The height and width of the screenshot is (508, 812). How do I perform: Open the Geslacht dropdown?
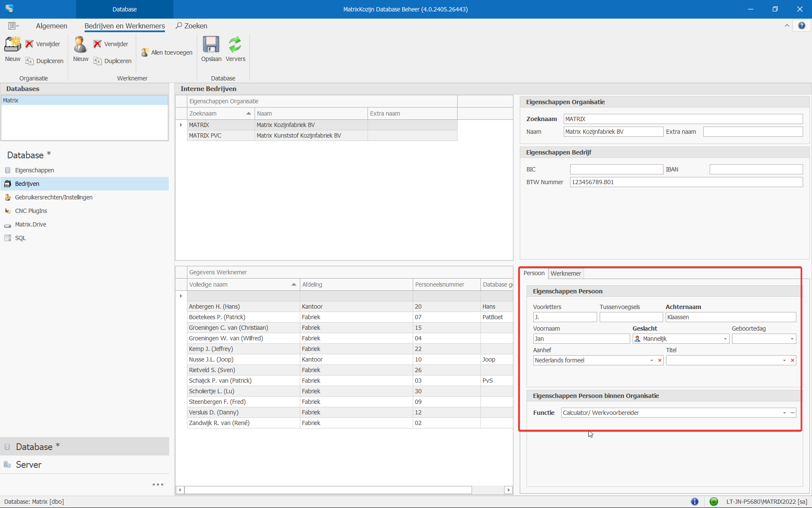(725, 339)
